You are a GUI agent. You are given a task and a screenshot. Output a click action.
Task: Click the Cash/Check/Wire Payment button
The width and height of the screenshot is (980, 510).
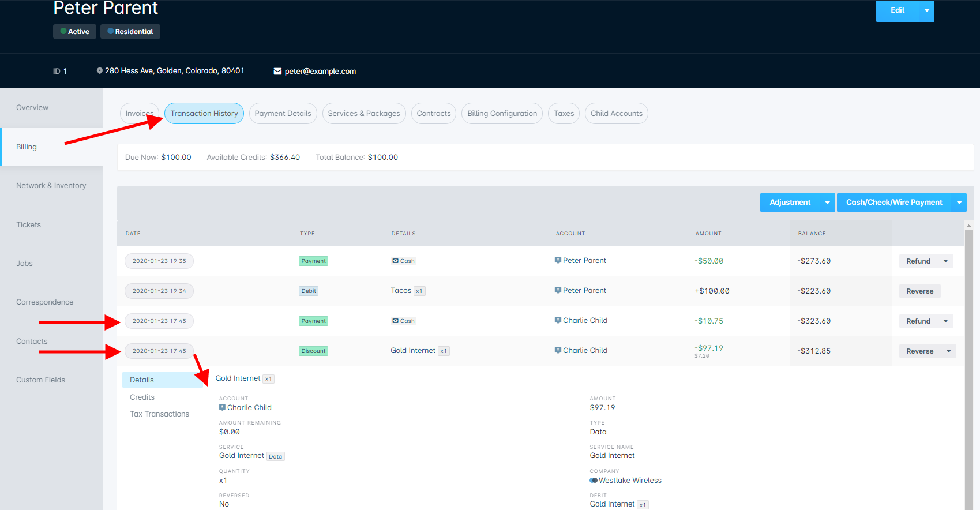coord(894,202)
